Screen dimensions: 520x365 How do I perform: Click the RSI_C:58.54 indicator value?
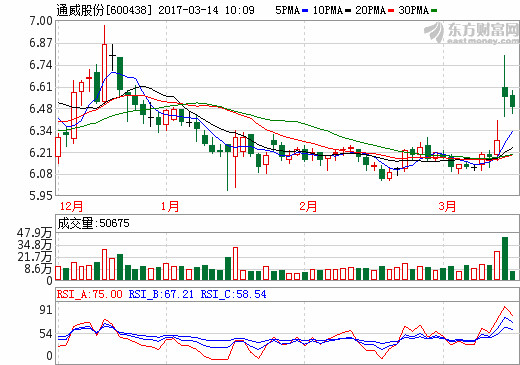coord(233,294)
